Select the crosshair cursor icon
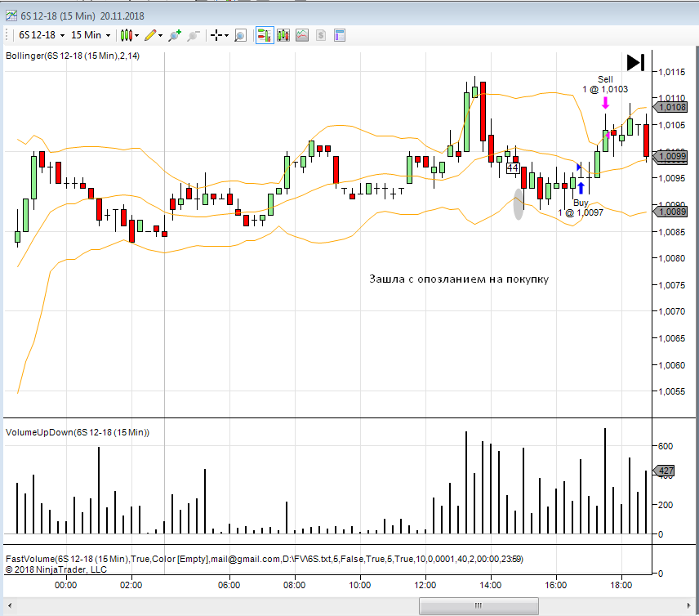The width and height of the screenshot is (699, 616). pos(216,35)
